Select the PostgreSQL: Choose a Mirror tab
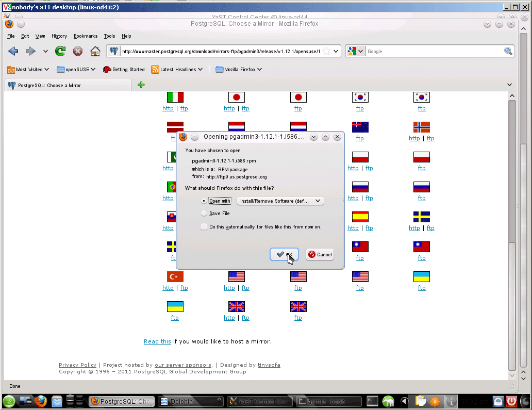Viewport: 532px width, 410px height. pos(68,86)
